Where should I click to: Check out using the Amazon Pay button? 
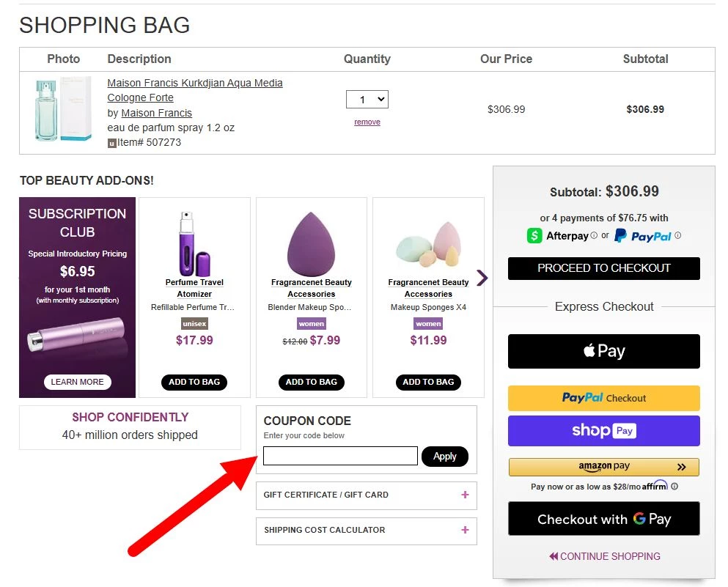[603, 467]
